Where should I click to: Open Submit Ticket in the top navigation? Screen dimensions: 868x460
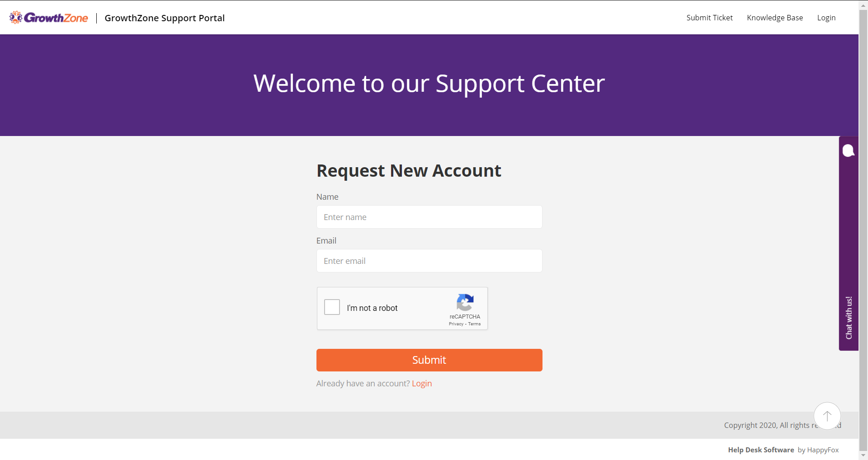tap(709, 18)
